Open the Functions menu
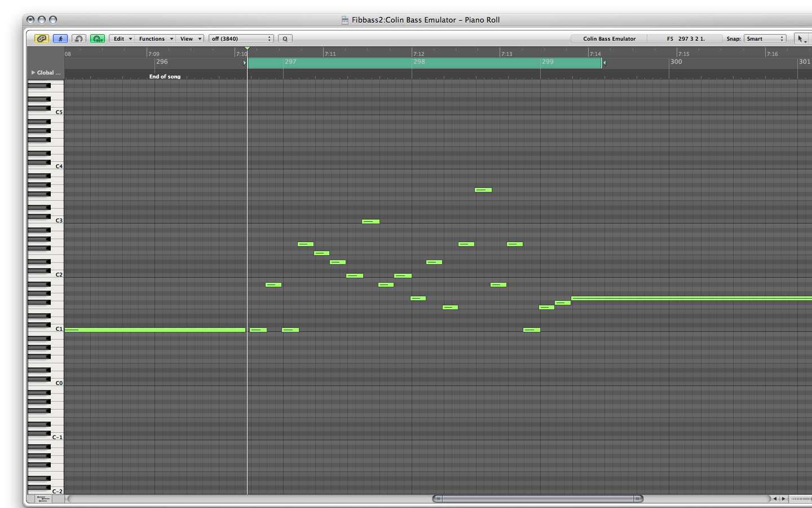Image resolution: width=812 pixels, height=508 pixels. pos(156,39)
